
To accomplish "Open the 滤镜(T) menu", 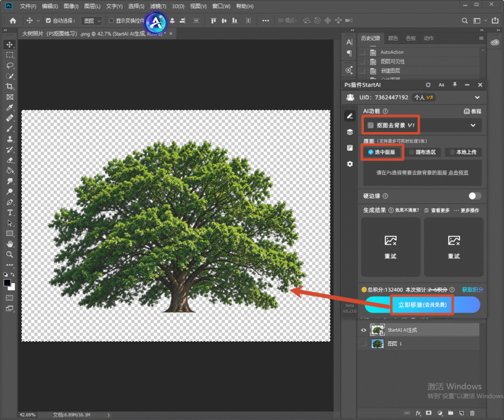I will 158,6.
